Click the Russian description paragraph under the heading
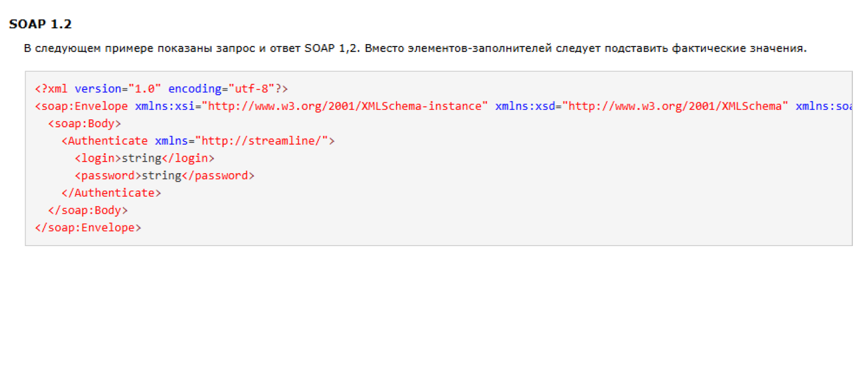The width and height of the screenshot is (868, 386). coord(415,48)
